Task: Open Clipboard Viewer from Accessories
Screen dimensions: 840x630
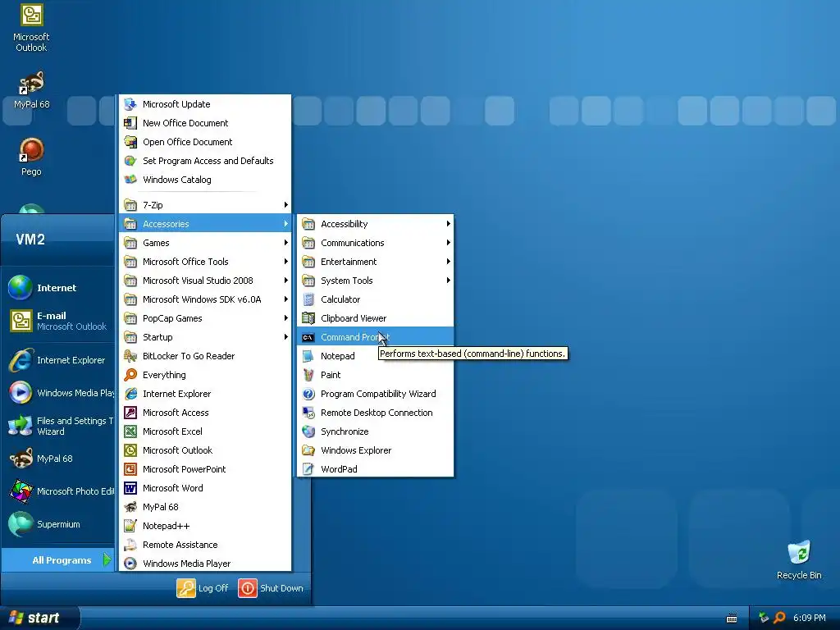Action: click(375, 318)
